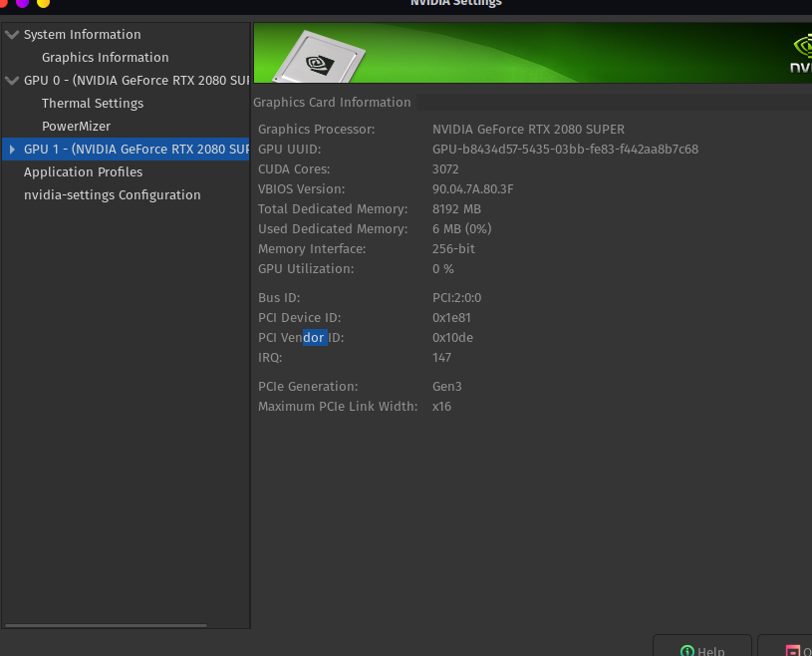Viewport: 812px width, 656px height.
Task: Click the Bus ID value PCI:2:0:0
Action: point(456,298)
